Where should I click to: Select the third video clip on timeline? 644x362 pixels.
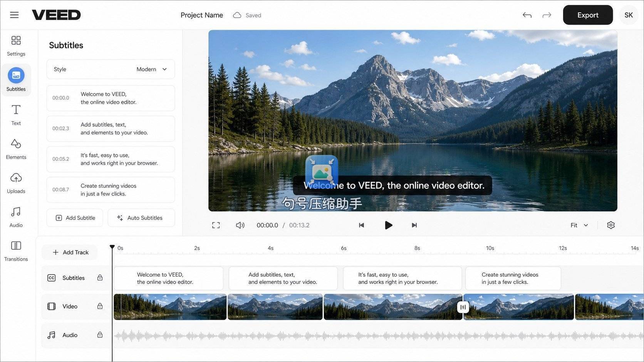(x=393, y=307)
